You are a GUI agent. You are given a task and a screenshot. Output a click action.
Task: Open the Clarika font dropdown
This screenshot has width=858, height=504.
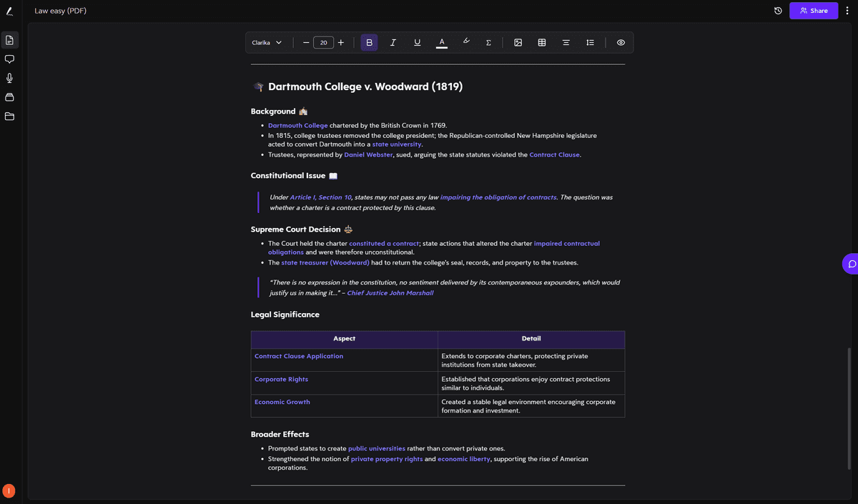[x=267, y=42]
